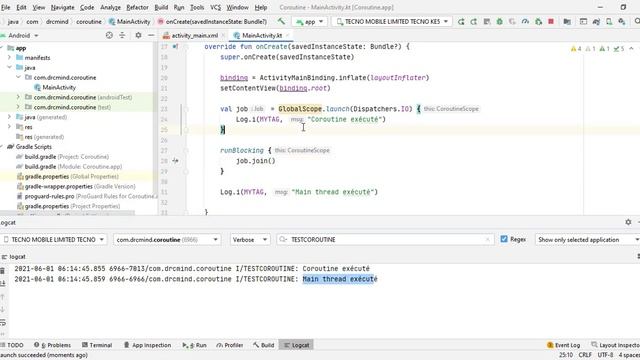Open the VCS menu
The height and width of the screenshot is (360, 640).
coord(215,7)
